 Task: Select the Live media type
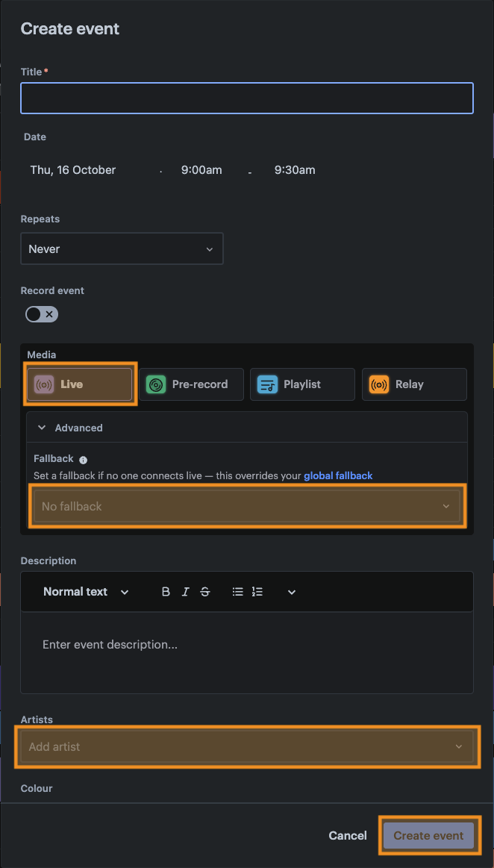[x=80, y=384]
